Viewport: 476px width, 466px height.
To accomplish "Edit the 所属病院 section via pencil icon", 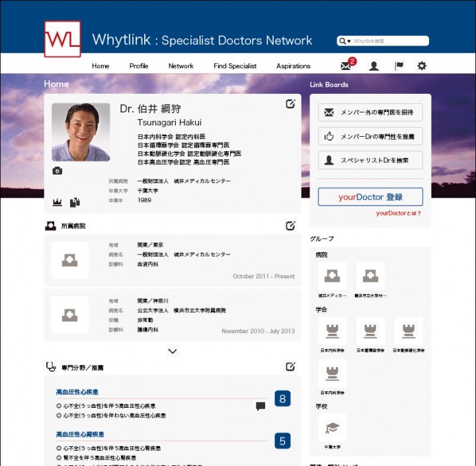I will pos(290,226).
